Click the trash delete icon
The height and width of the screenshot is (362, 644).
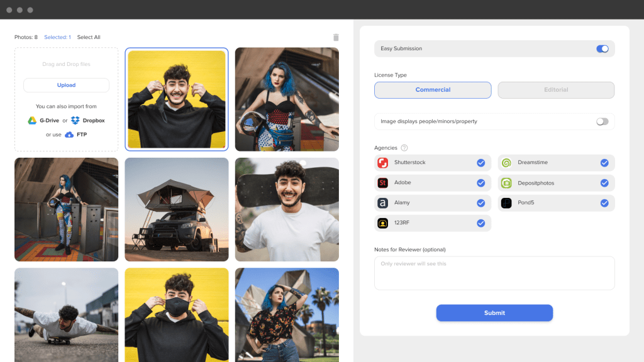(x=336, y=38)
